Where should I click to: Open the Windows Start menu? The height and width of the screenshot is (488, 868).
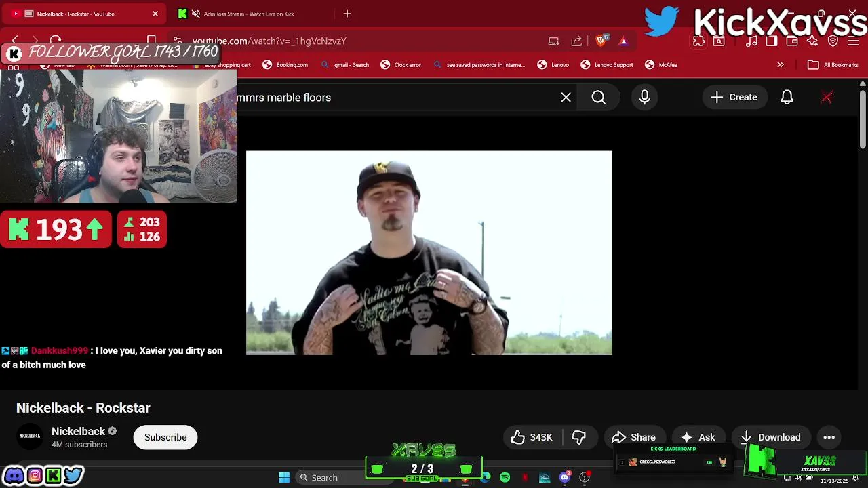click(x=284, y=477)
